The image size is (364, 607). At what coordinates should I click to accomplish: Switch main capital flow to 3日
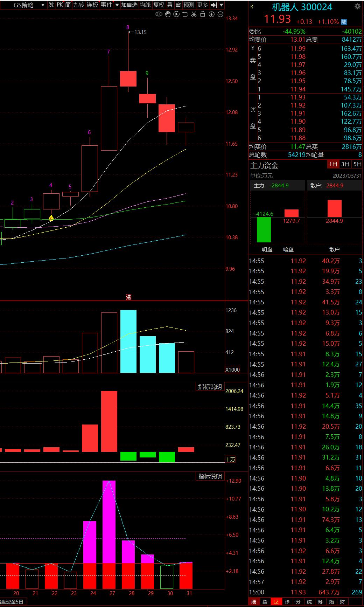pos(345,164)
